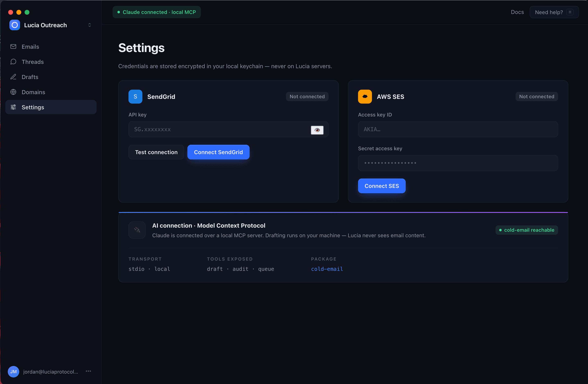Viewport: 588px width, 384px height.
Task: Click the red window close button
Action: click(x=11, y=12)
